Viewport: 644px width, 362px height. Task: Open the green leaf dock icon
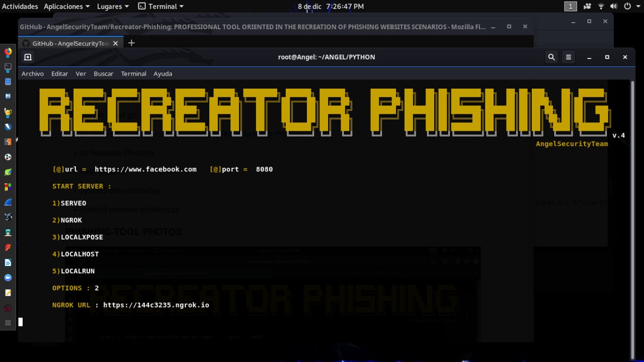[8, 172]
